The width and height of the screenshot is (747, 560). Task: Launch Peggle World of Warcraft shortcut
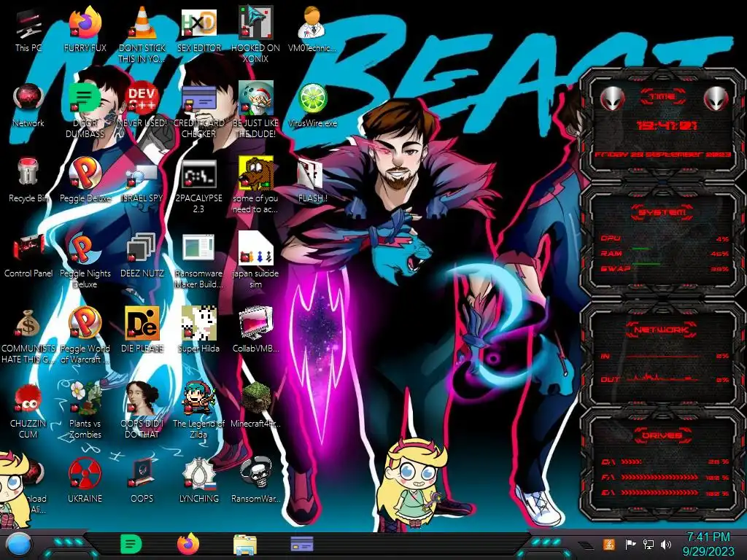click(x=85, y=335)
